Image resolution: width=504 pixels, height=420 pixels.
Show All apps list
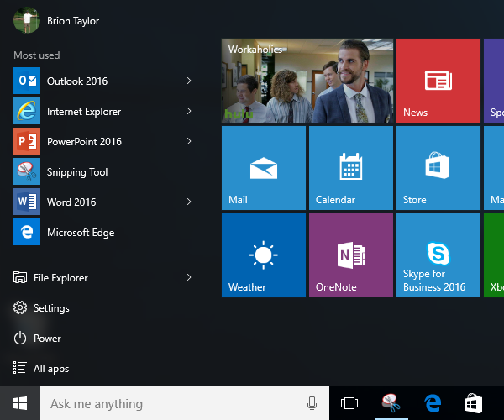click(41, 368)
